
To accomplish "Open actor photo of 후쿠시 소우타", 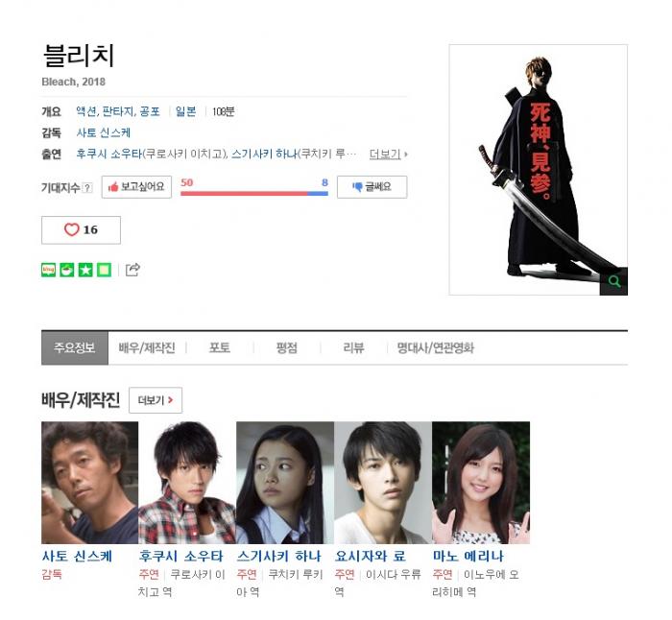I will (x=187, y=483).
